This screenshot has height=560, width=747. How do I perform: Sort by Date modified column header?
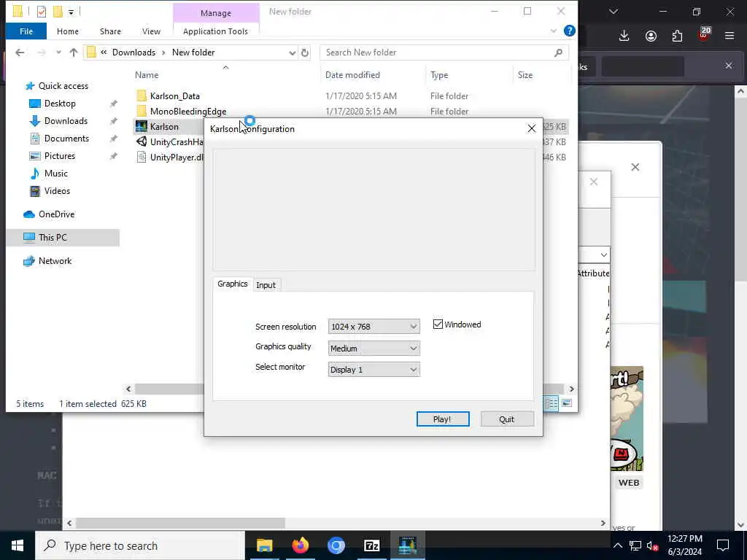(352, 75)
